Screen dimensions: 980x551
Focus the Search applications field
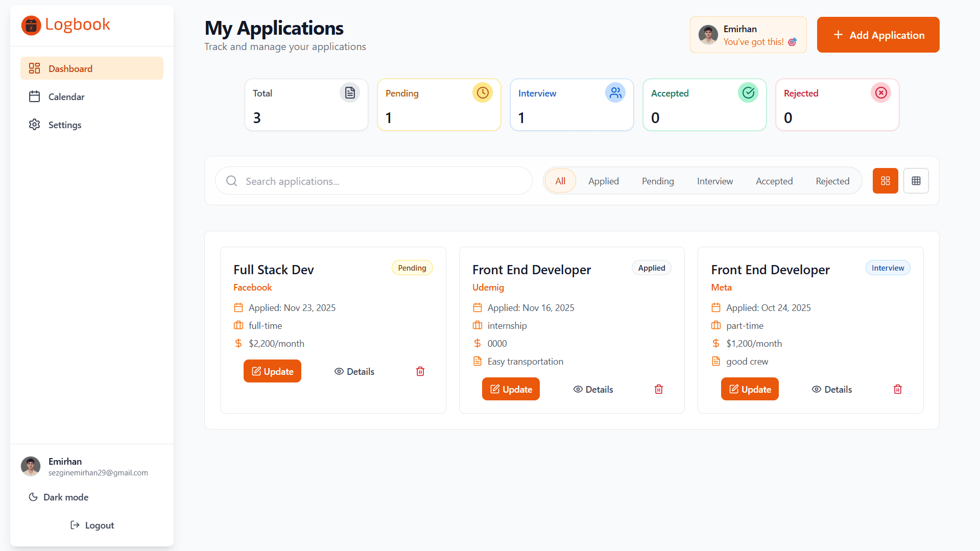click(374, 181)
